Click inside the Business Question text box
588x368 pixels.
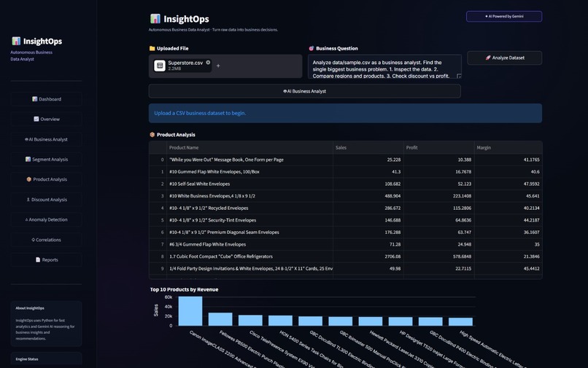click(x=384, y=67)
